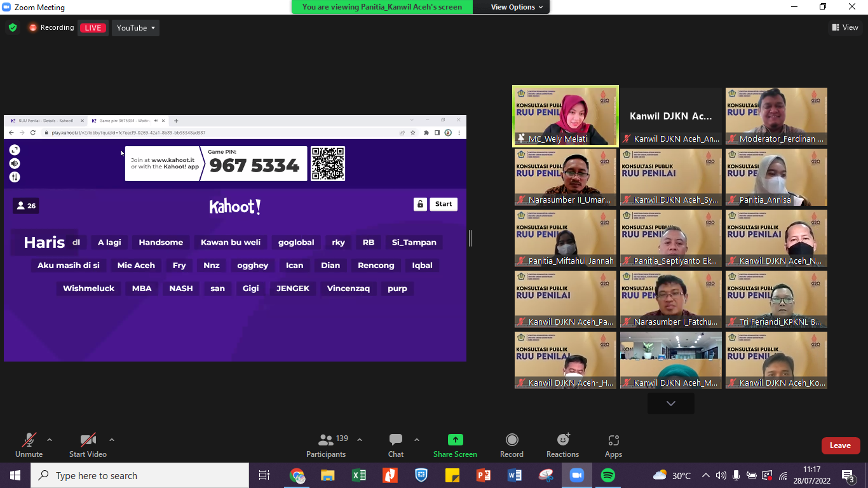This screenshot has width=868, height=488.
Task: Open the Zoom Apps panel
Action: pos(613,440)
